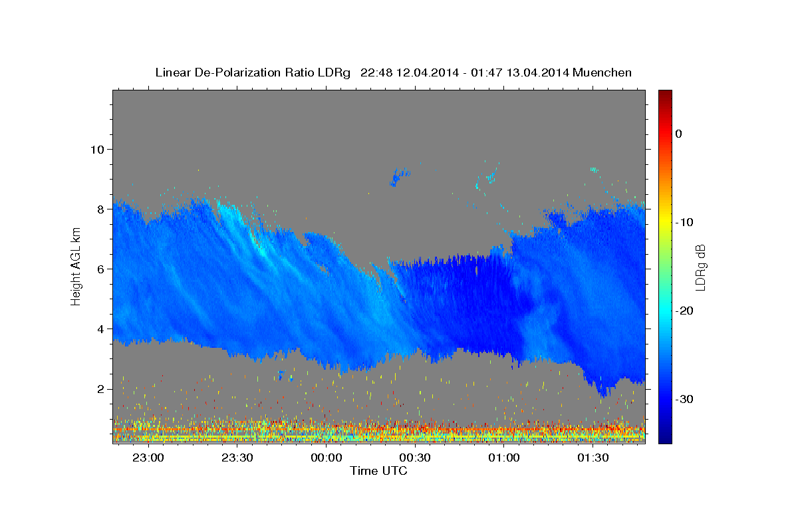Click the 'Height AGL km' axis label

coord(76,266)
